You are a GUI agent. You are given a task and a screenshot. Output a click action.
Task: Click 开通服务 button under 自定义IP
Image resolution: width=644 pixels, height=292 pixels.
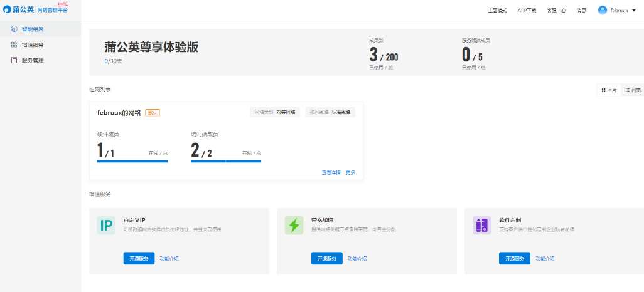(x=139, y=258)
